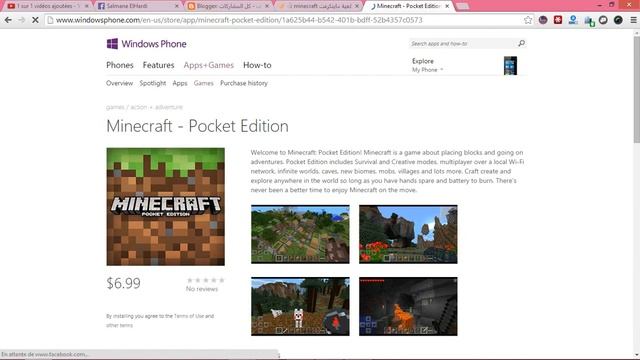Bookmark this page with the star icon
640x360 pixels.
[x=528, y=20]
